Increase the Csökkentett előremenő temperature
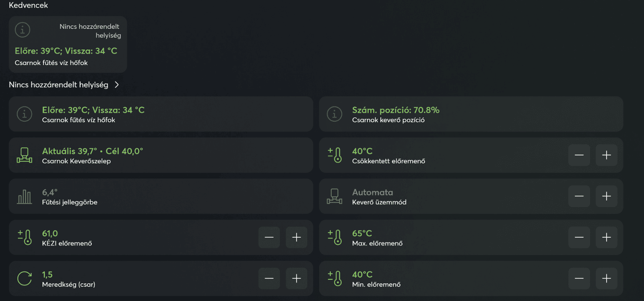 (x=606, y=155)
